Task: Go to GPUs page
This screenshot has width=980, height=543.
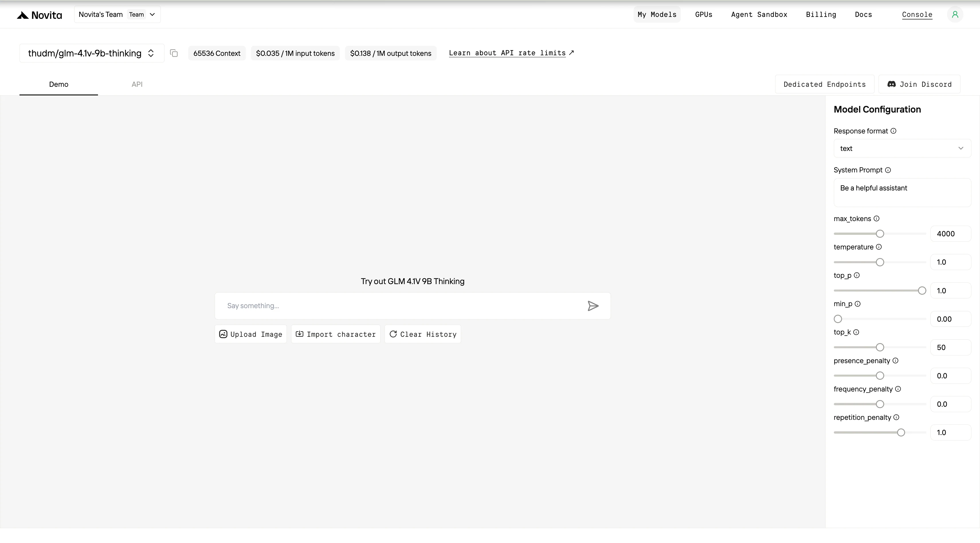Action: [x=703, y=14]
